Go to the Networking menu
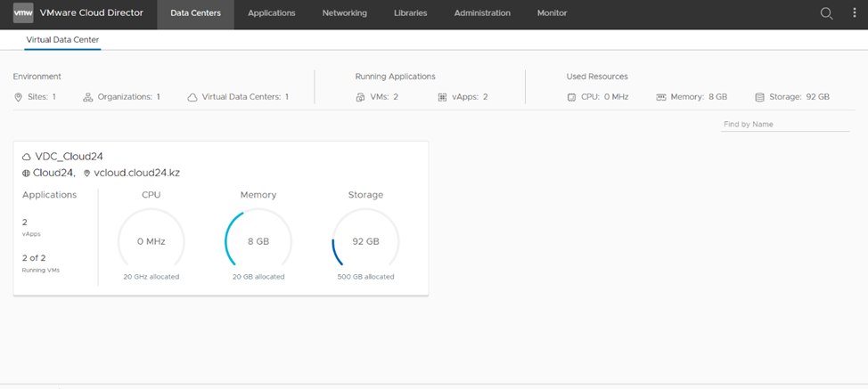The height and width of the screenshot is (389, 868). [x=344, y=13]
